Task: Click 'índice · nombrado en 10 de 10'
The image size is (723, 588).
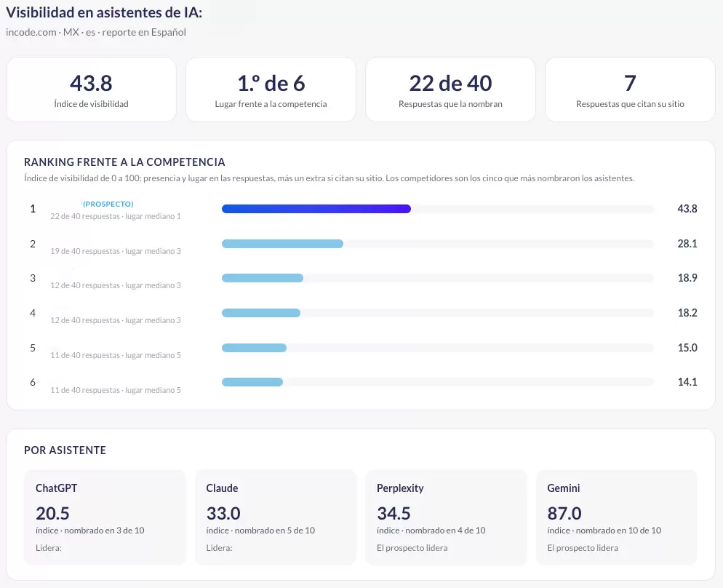Action: pos(604,531)
